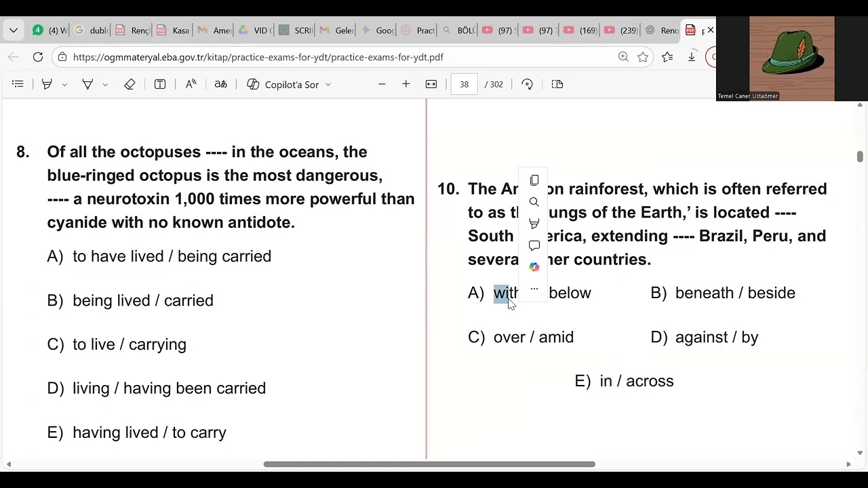Click answer 'over / amid'
Image resolution: width=868 pixels, height=488 pixels.
point(534,337)
